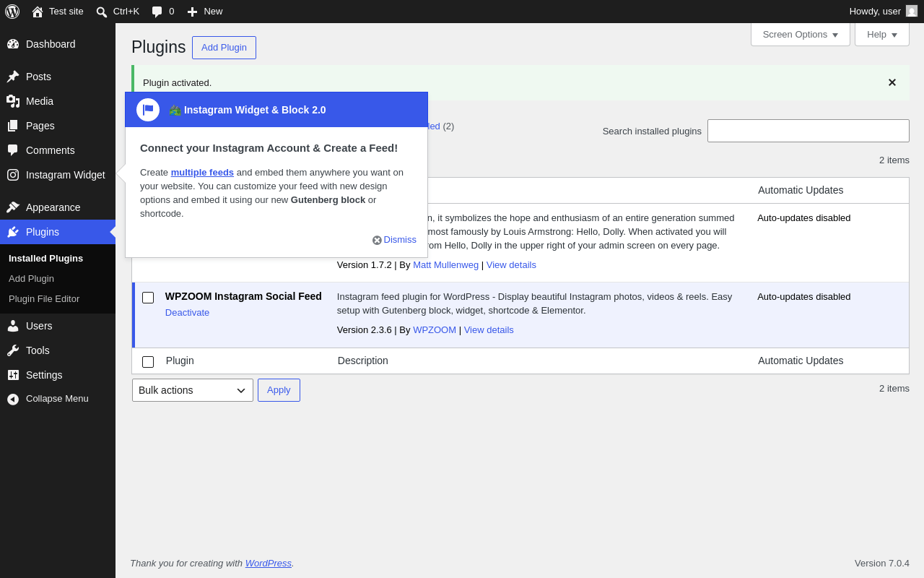Viewport: 924px width, 578px height.
Task: Open the Matt Mullenweg author link
Action: 445,264
